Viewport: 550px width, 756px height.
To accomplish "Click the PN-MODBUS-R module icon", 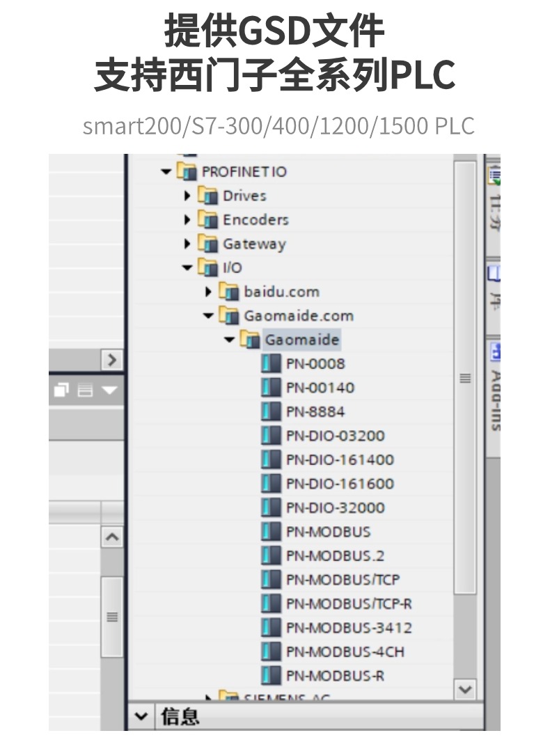I will [271, 676].
